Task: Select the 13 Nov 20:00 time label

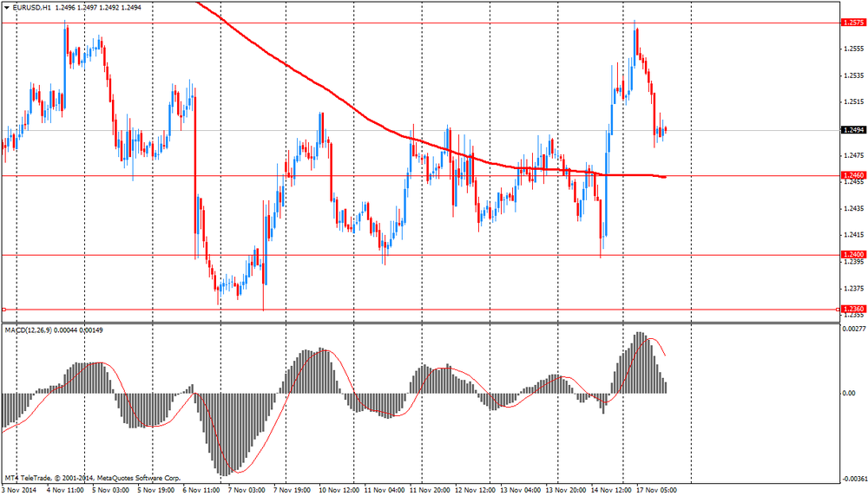Action: [x=566, y=490]
